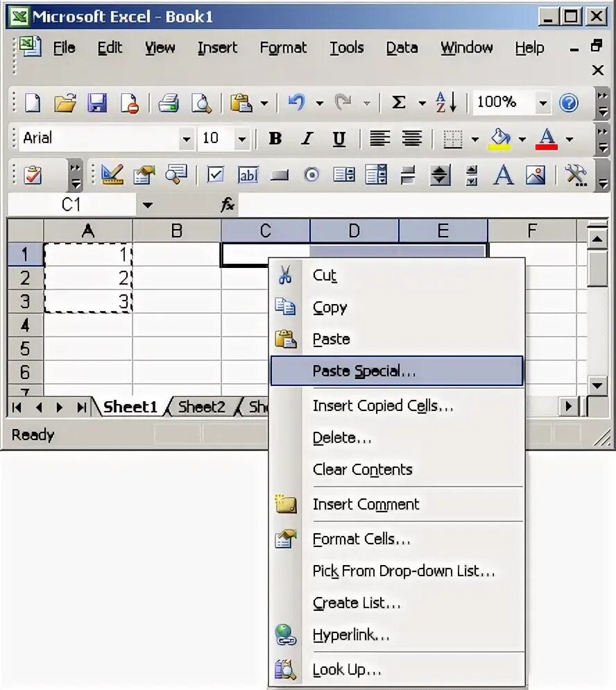Click the Print Preview icon
The image size is (616, 690).
tap(201, 103)
